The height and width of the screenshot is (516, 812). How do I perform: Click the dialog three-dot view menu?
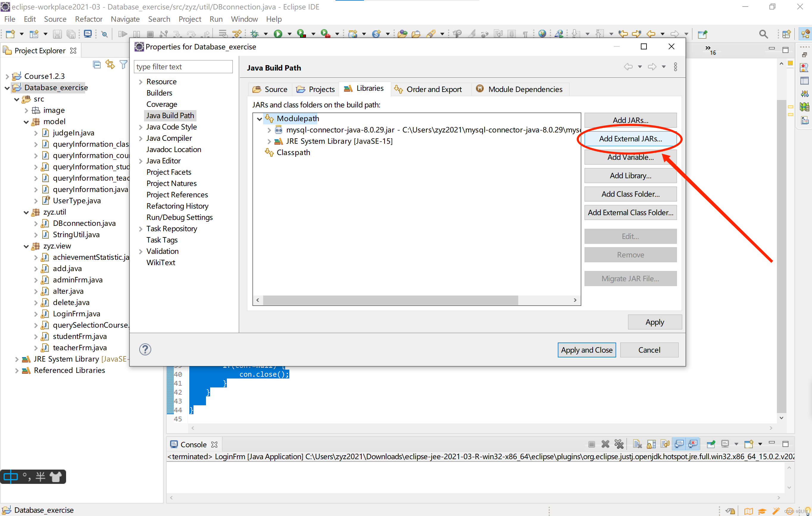[x=675, y=67]
